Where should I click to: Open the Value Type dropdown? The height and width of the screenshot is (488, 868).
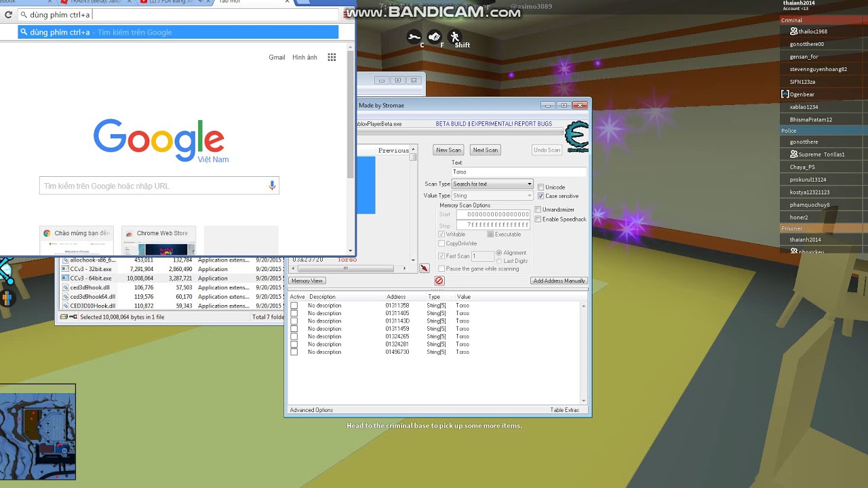click(492, 195)
